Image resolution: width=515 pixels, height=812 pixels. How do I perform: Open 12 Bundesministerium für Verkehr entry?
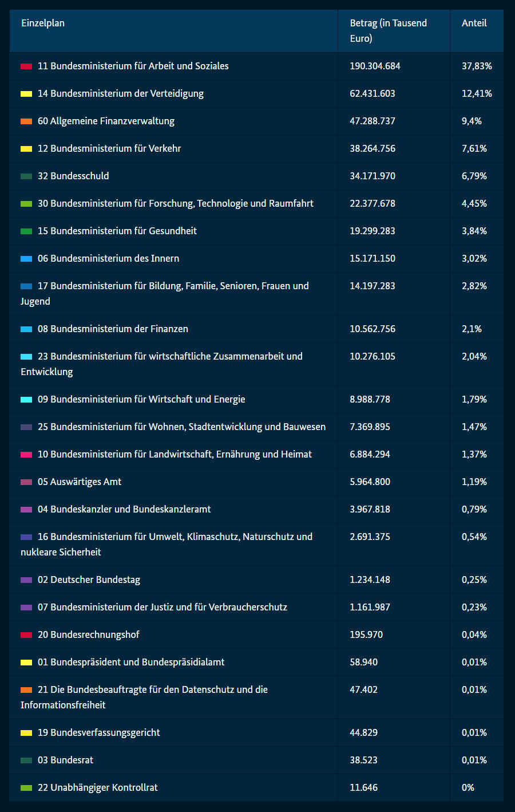coord(109,149)
